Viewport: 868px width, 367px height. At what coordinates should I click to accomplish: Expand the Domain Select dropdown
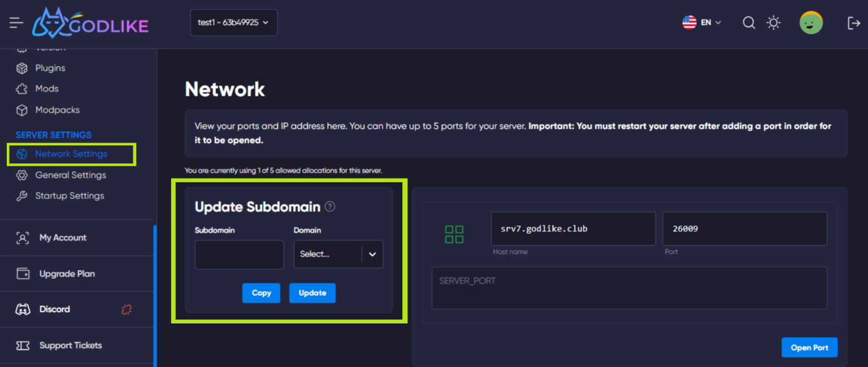tap(338, 254)
